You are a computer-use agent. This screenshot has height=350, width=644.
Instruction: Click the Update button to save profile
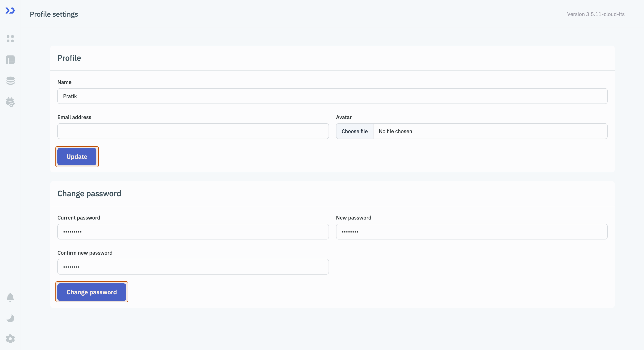(77, 157)
